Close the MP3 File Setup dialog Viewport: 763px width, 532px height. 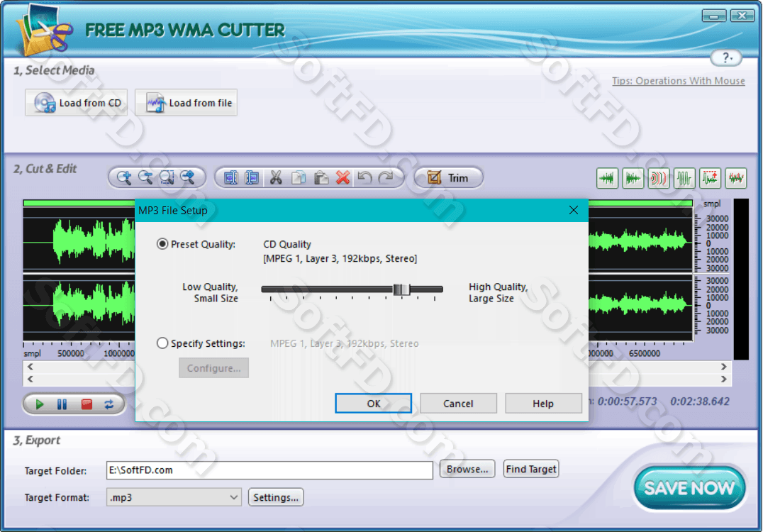[x=573, y=210]
